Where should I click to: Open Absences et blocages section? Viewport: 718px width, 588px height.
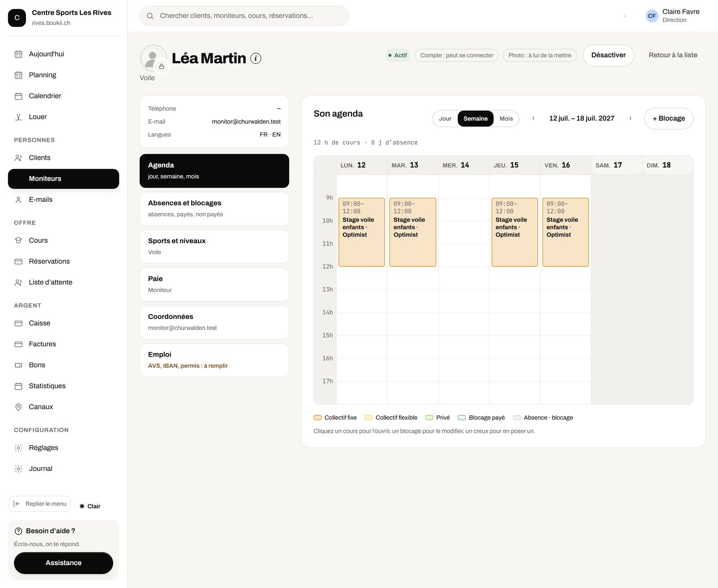[214, 209]
